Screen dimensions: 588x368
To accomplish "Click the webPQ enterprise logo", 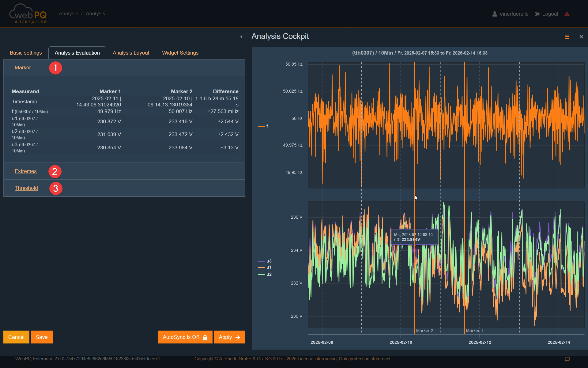I will (28, 14).
